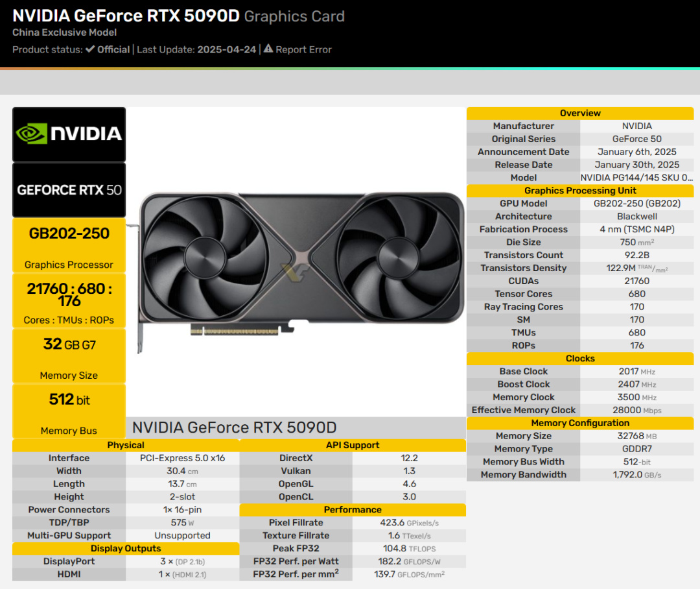Click the release date January 30th, 2025
This screenshot has width=700, height=589.
(637, 165)
